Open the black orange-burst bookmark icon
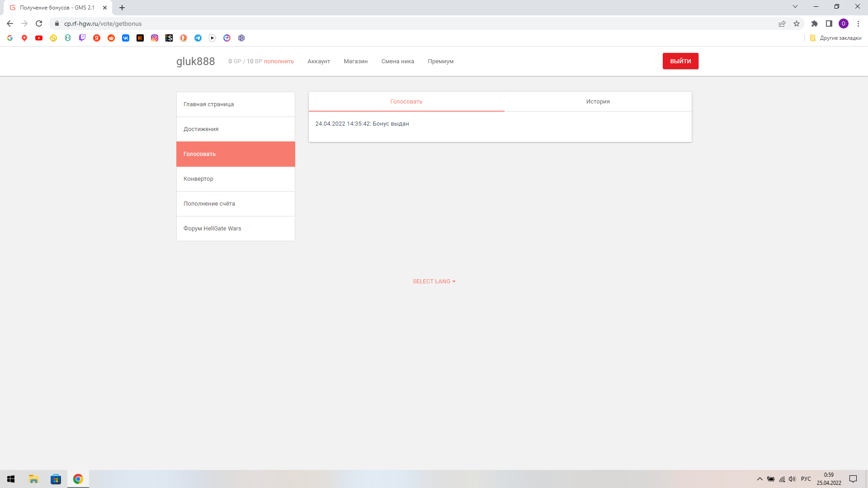This screenshot has width=868, height=488. [140, 38]
